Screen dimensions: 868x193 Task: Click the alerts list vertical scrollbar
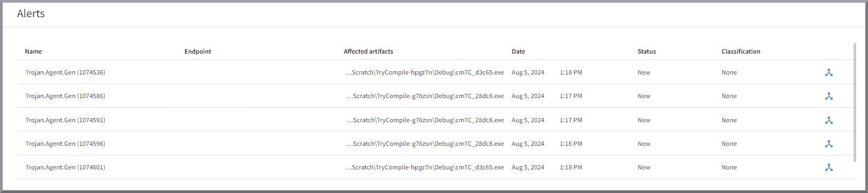click(855, 102)
